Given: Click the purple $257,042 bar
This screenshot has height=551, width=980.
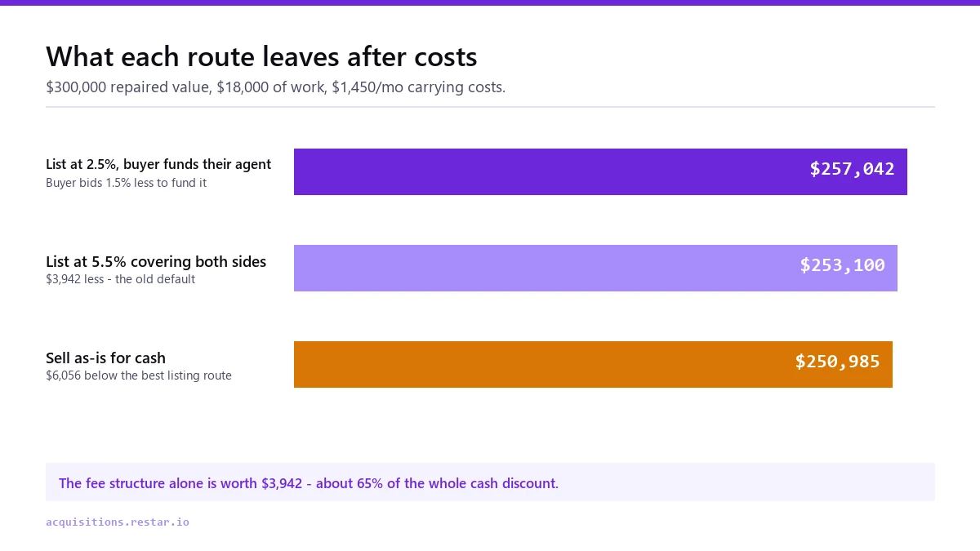Looking at the screenshot, I should (600, 171).
